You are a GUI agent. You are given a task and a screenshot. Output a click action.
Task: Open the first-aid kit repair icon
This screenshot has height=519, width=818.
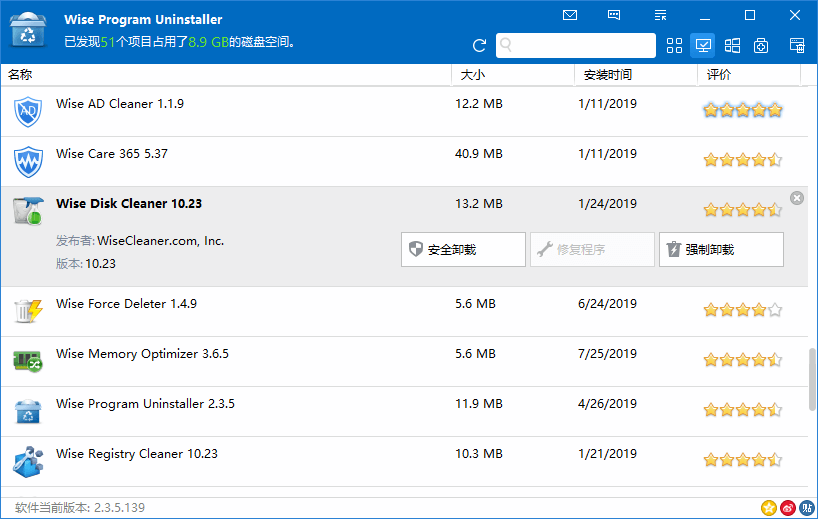click(761, 45)
